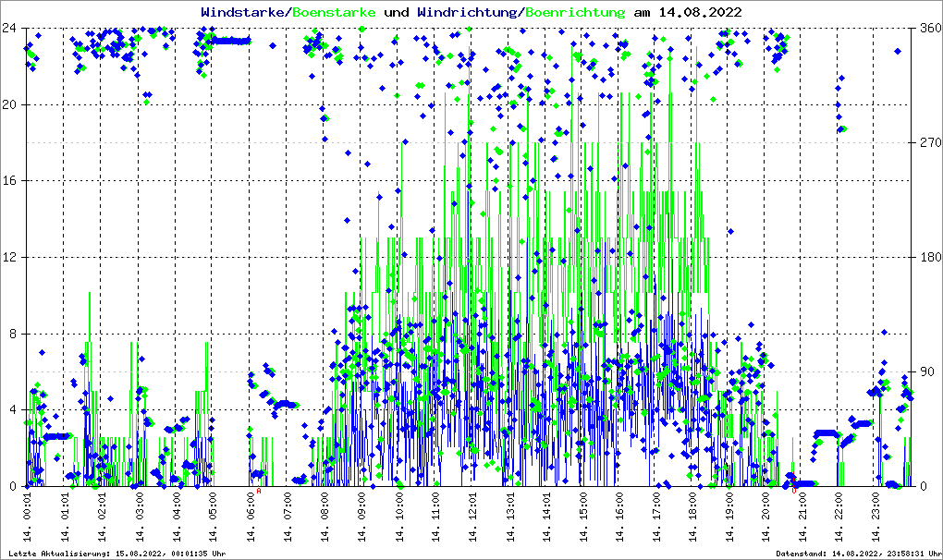Screen dimensions: 943x560
Task: Click the 270 degree label on the right axis
Action: pyautogui.click(x=928, y=142)
